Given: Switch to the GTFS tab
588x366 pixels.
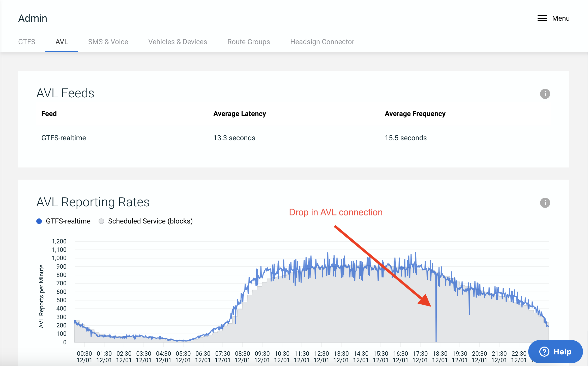Looking at the screenshot, I should pyautogui.click(x=27, y=42).
